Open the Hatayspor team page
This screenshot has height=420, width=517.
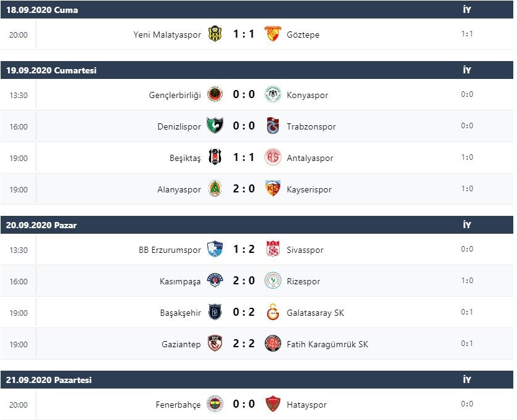click(x=307, y=405)
